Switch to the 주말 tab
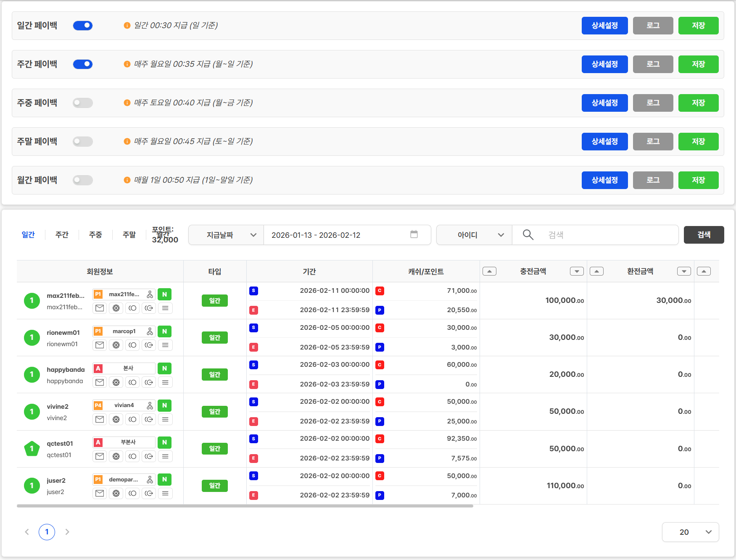 click(x=129, y=235)
